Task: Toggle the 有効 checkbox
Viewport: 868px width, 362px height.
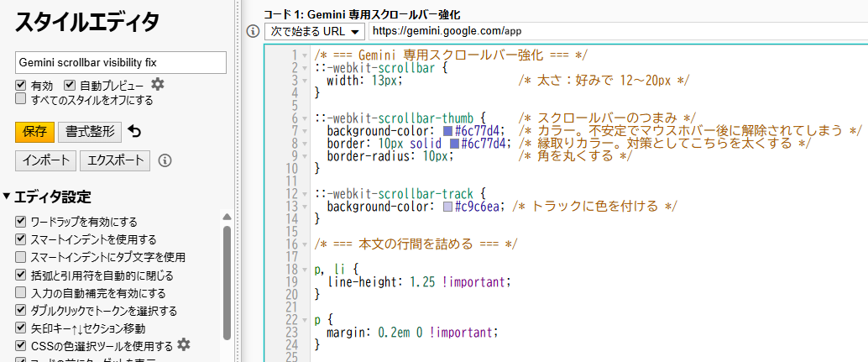Action: [x=21, y=86]
